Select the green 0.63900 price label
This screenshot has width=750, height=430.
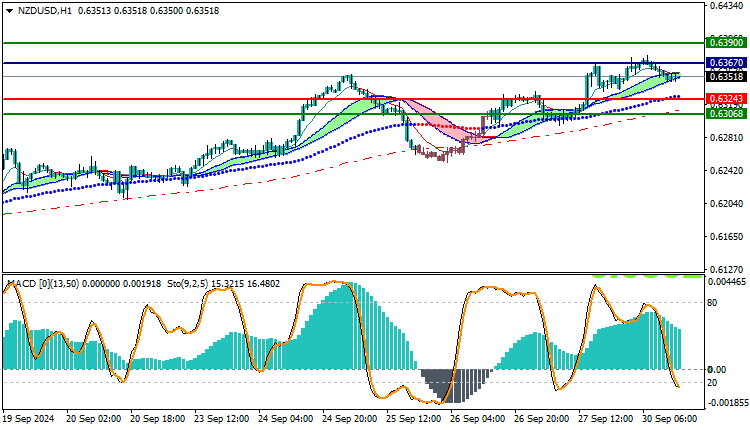pyautogui.click(x=727, y=43)
